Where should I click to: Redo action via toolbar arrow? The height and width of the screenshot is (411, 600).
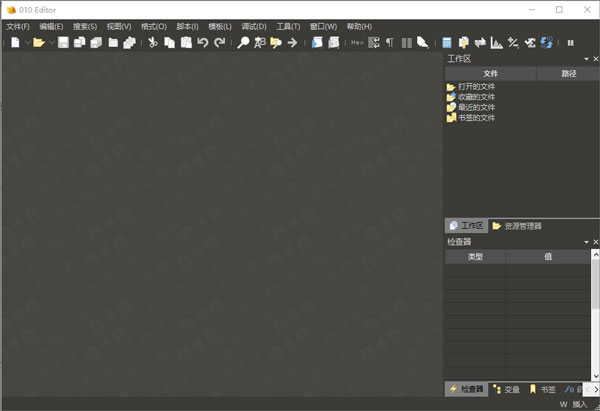(x=220, y=42)
